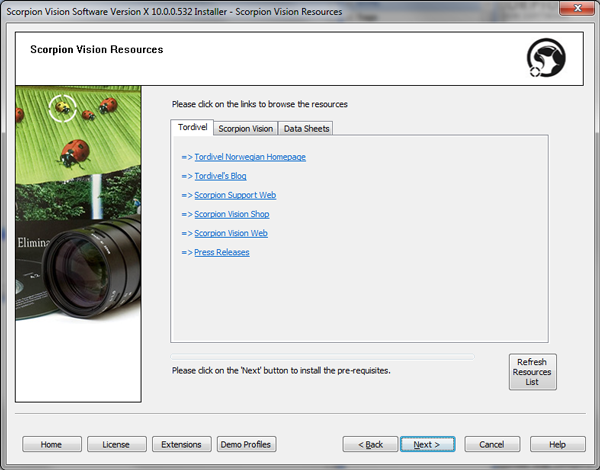
Task: Proceed with the Next button
Action: 427,444
